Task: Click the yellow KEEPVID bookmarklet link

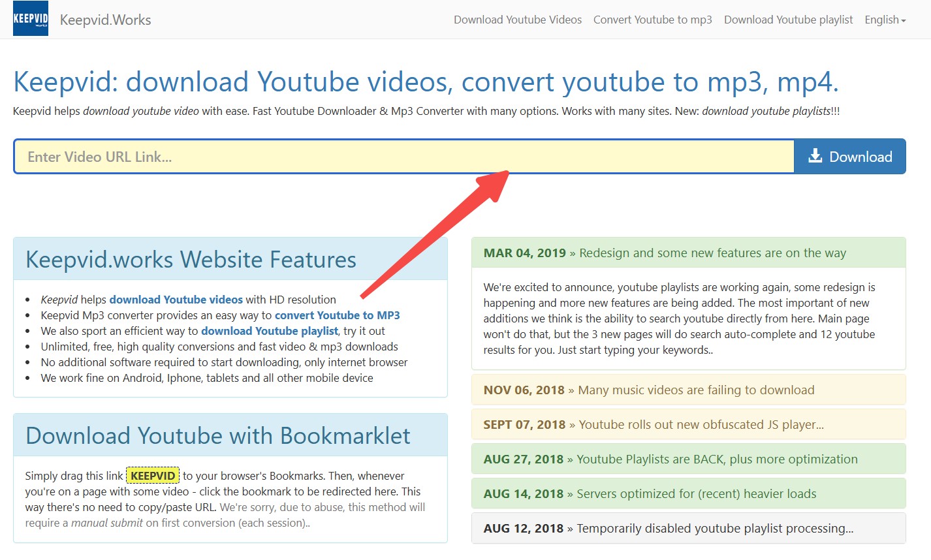Action: [153, 476]
